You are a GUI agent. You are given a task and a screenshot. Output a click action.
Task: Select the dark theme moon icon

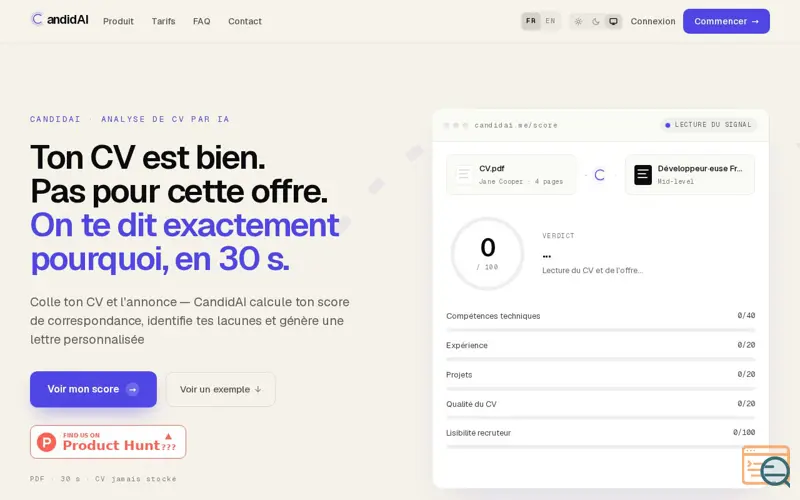coord(596,21)
